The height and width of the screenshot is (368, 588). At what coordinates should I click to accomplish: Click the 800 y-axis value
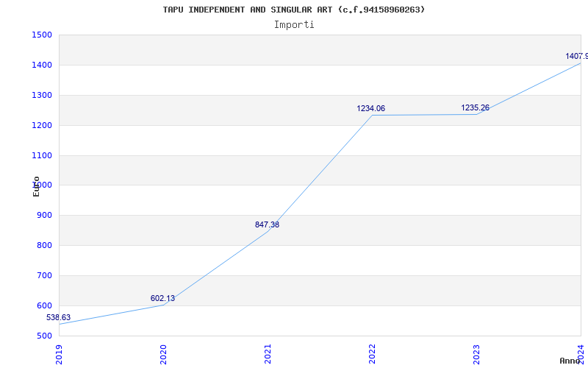(x=44, y=245)
